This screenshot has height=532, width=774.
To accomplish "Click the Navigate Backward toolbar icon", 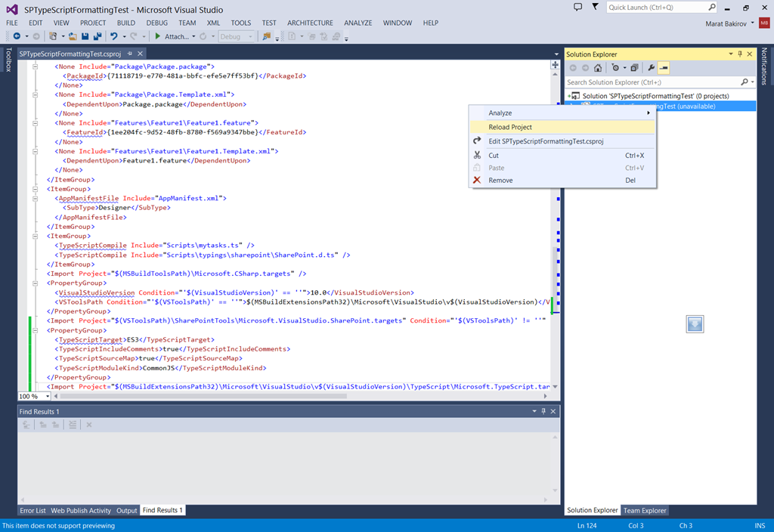I will pyautogui.click(x=17, y=36).
